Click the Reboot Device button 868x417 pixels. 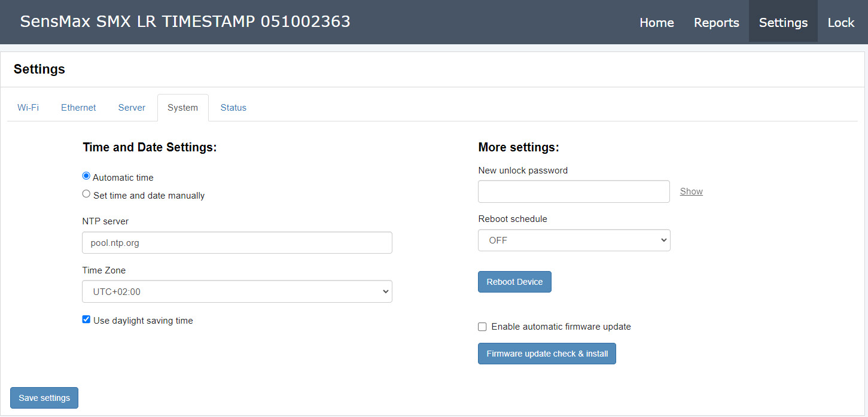click(514, 282)
